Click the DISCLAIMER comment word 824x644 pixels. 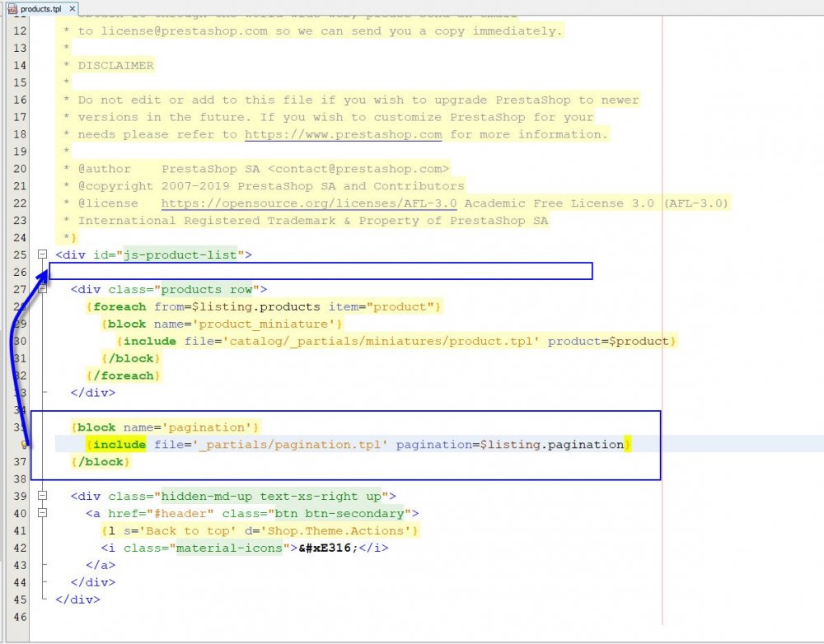click(116, 66)
